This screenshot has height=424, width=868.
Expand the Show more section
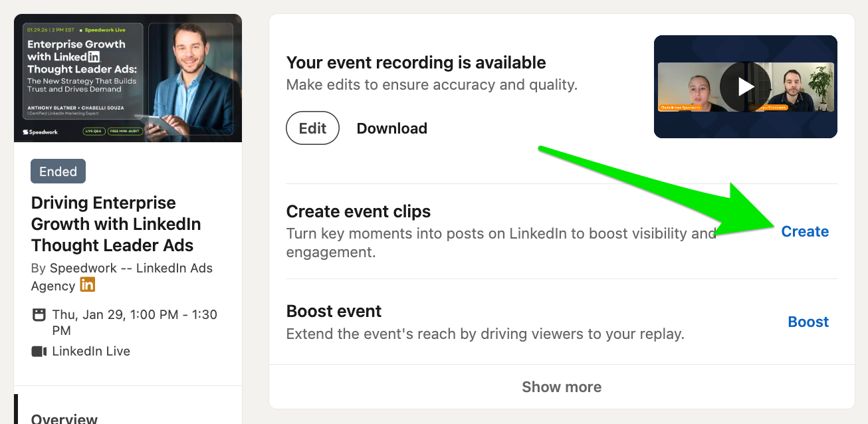coord(562,387)
